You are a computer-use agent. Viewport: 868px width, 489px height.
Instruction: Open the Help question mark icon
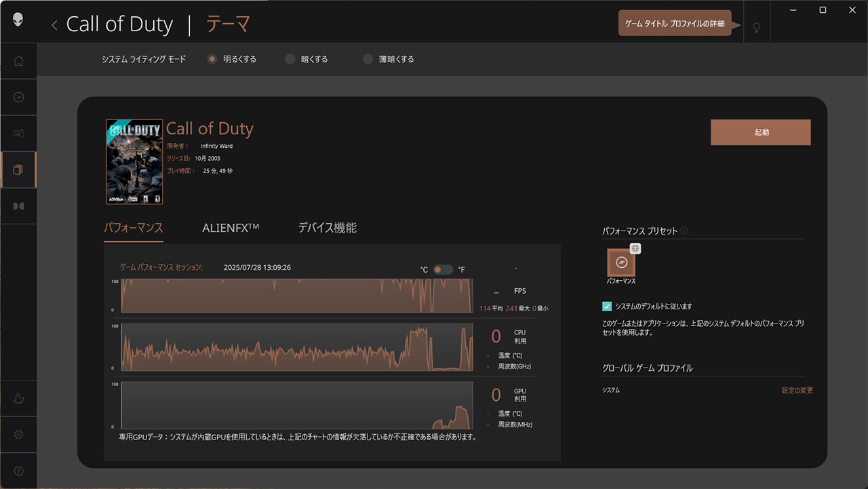point(18,471)
